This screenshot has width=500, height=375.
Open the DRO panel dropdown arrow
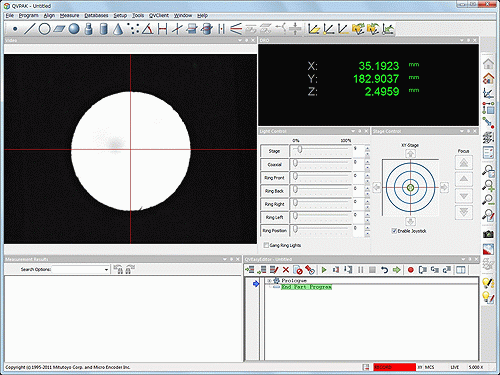click(x=462, y=40)
